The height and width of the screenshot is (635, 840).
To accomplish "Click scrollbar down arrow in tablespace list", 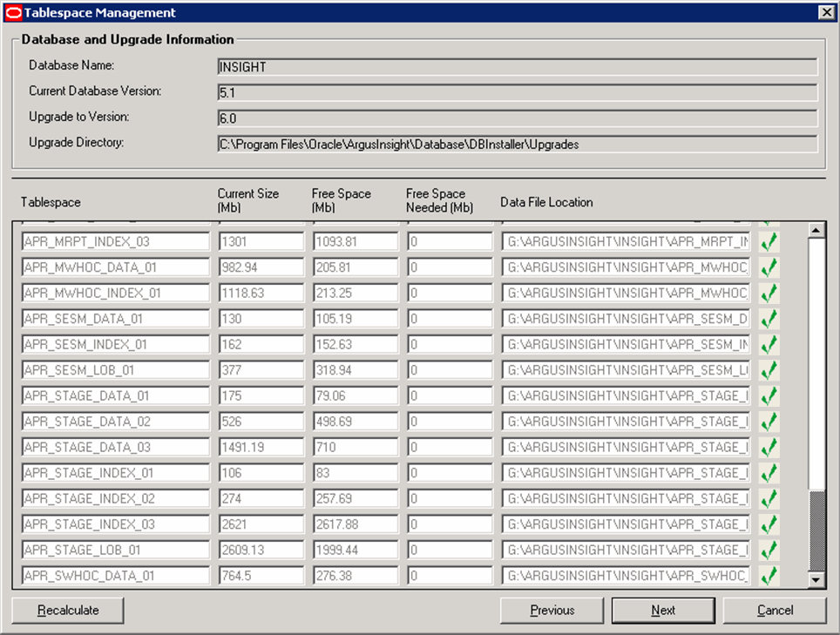I will (816, 579).
